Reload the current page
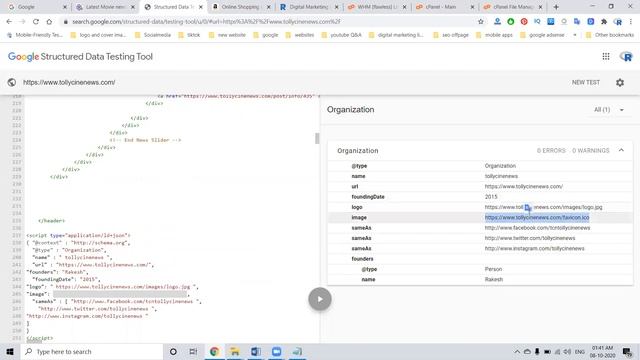 (36, 22)
